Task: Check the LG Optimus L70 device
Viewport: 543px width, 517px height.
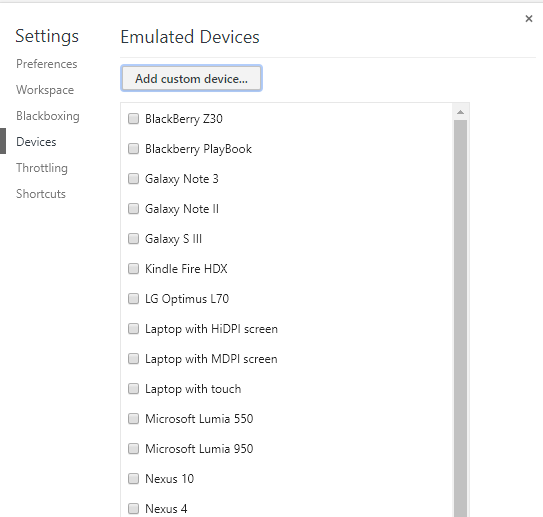Action: tap(133, 299)
